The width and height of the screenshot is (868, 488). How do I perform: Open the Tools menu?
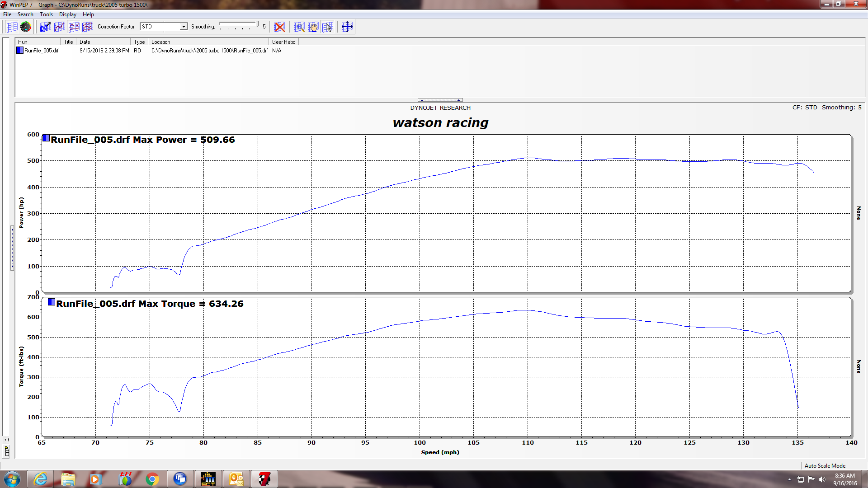[46, 14]
